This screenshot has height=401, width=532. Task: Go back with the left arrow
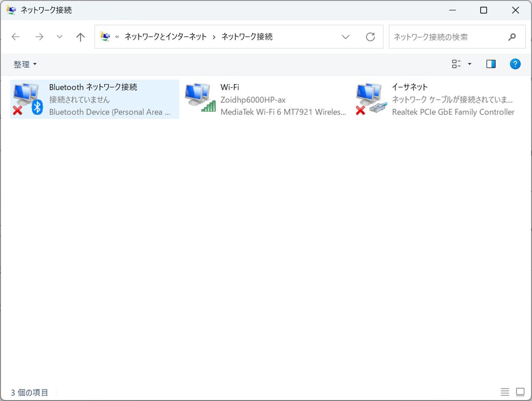tap(16, 37)
